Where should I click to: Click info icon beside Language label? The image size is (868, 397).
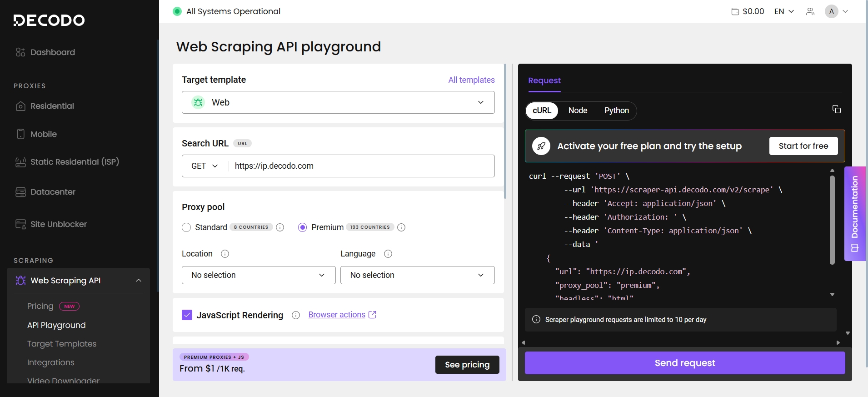388,254
